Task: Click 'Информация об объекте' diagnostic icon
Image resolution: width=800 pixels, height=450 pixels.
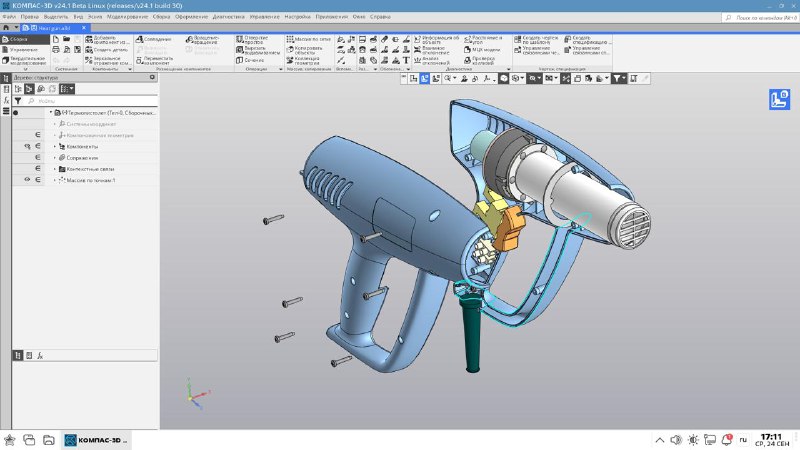Action: coord(419,39)
